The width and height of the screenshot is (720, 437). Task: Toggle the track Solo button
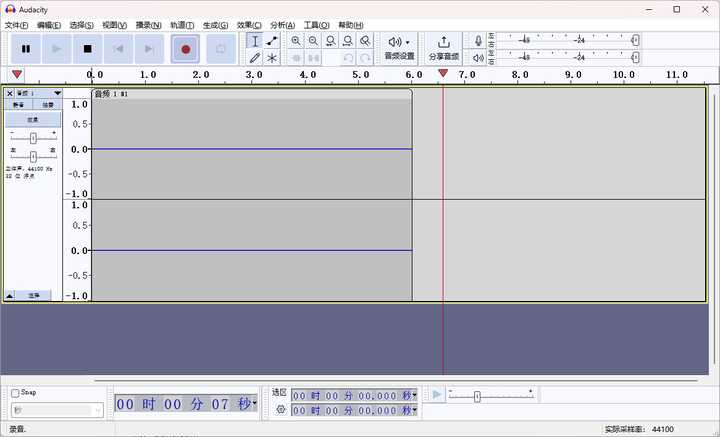click(x=47, y=105)
